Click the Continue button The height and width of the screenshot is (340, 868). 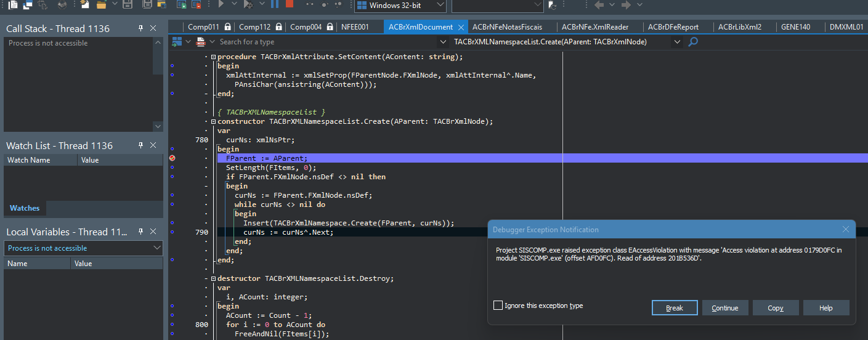tap(725, 308)
